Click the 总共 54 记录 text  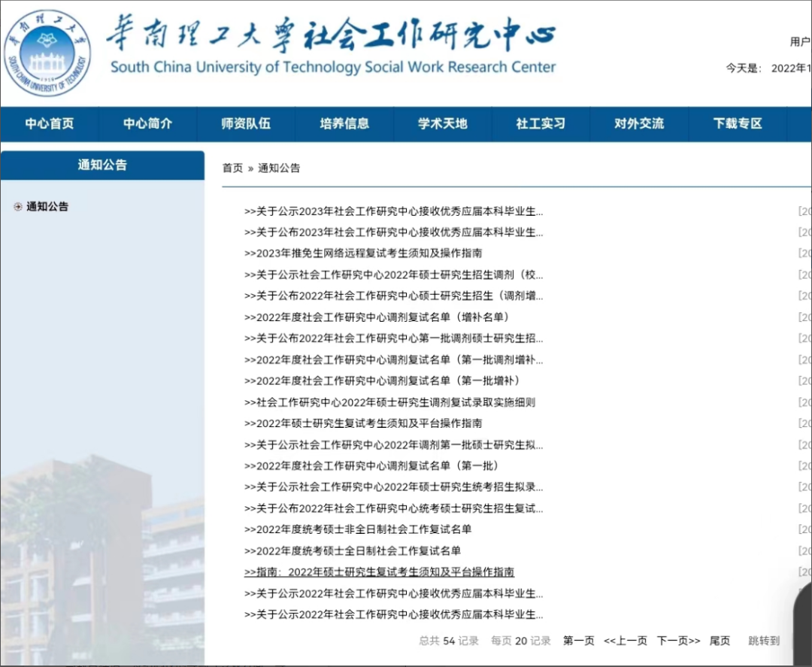[x=449, y=641]
